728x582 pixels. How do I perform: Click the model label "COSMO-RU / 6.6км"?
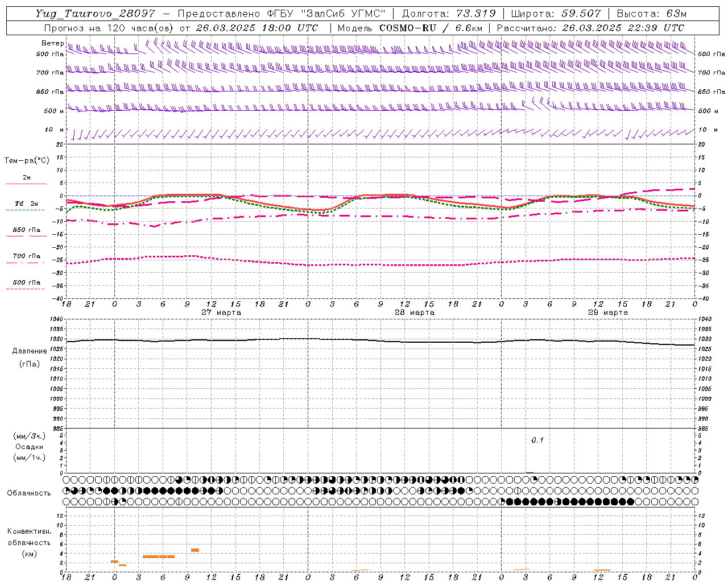point(431,28)
